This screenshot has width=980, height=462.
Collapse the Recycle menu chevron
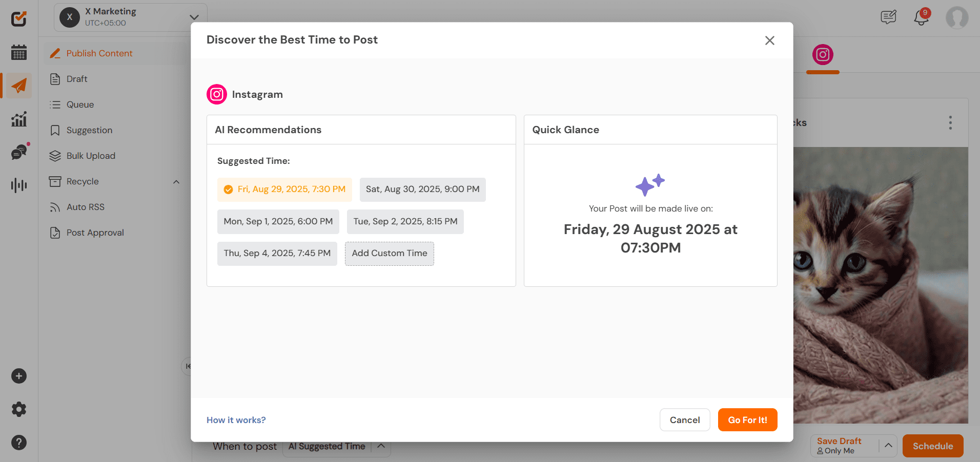[x=176, y=182]
